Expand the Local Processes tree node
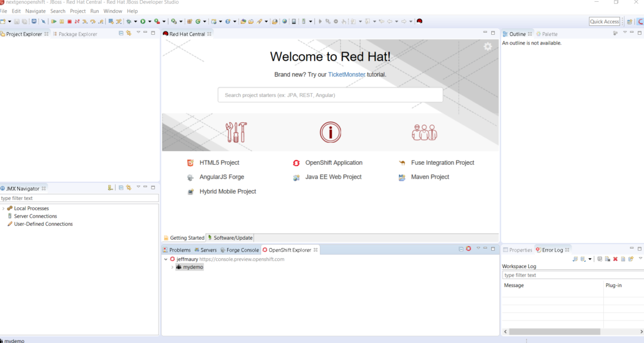The image size is (644, 343). [x=3, y=208]
